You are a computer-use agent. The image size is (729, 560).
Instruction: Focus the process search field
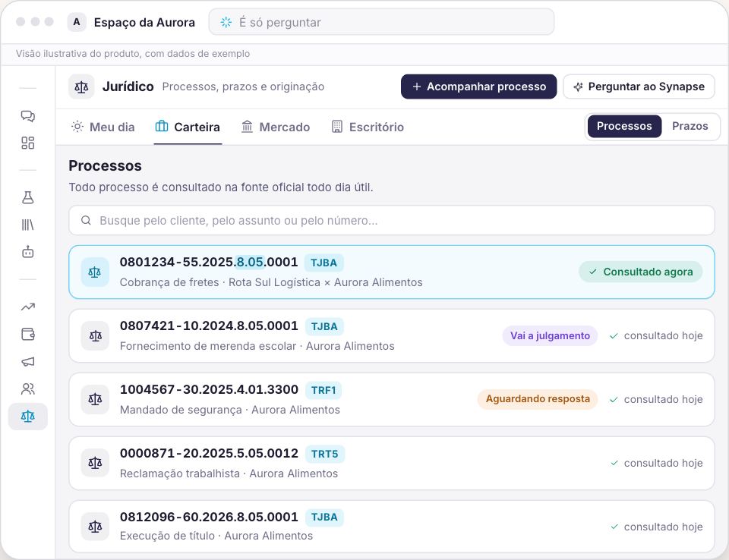[x=392, y=220]
